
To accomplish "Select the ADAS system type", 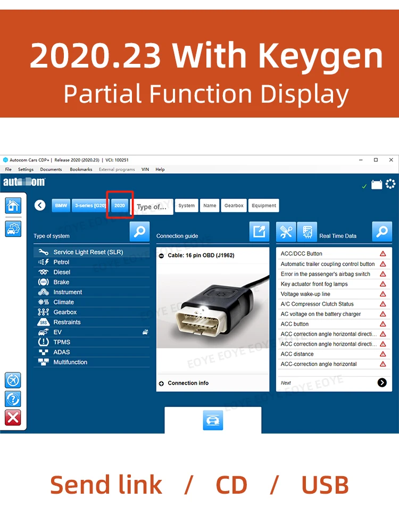I will 92,352.
